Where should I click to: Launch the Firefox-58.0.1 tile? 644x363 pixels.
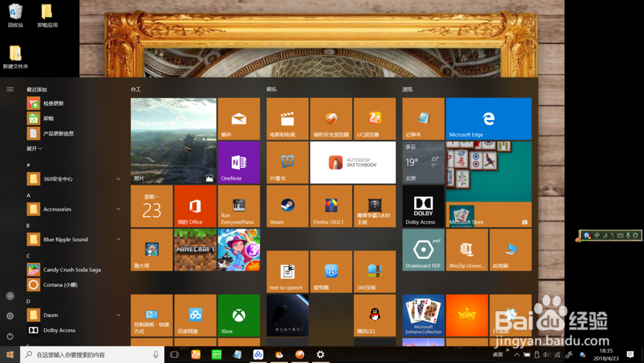pos(331,206)
